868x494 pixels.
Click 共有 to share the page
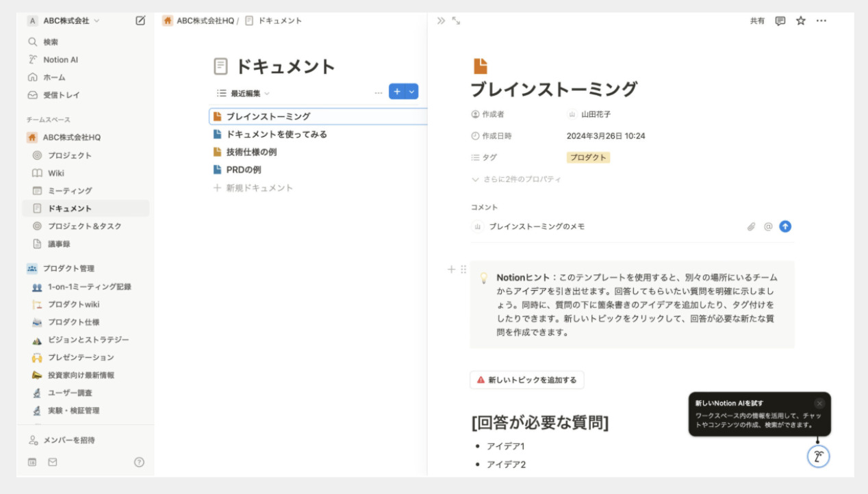click(756, 21)
